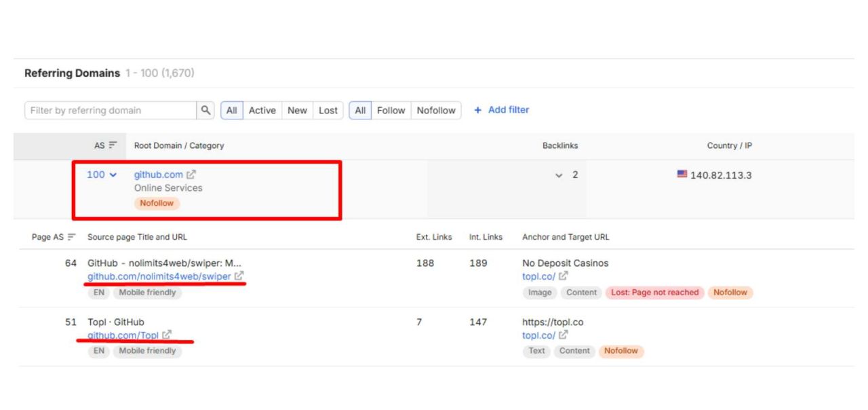Open external icon next to https://topl.co target URL
Image resolution: width=868 pixels, height=410 pixels.
click(563, 335)
